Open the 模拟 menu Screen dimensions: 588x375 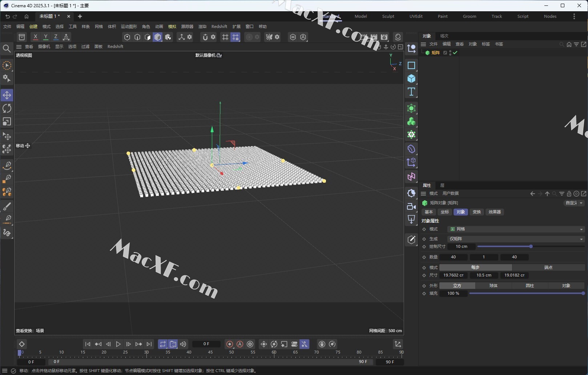pyautogui.click(x=172, y=27)
